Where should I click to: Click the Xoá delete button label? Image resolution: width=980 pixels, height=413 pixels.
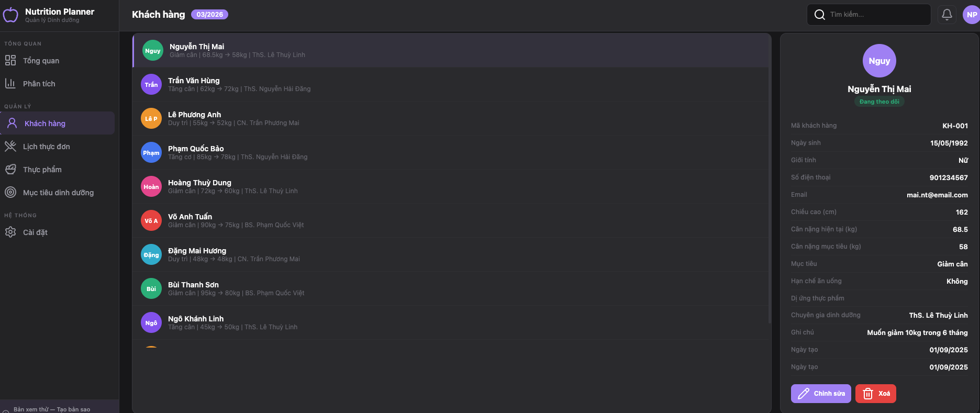[x=884, y=394]
